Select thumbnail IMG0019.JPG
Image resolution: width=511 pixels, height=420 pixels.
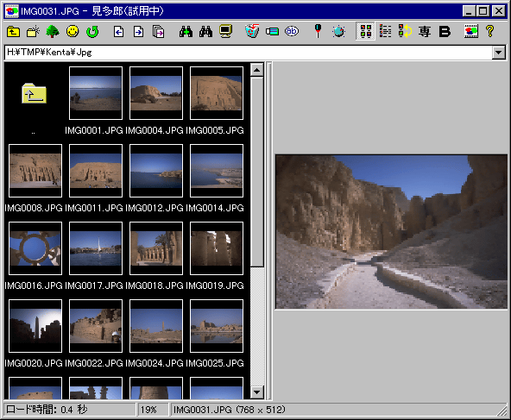tap(217, 248)
